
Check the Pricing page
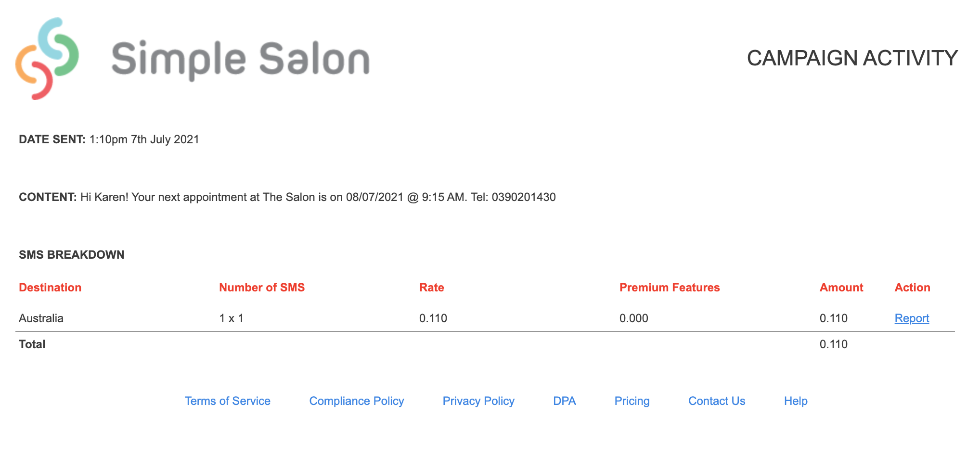point(632,401)
